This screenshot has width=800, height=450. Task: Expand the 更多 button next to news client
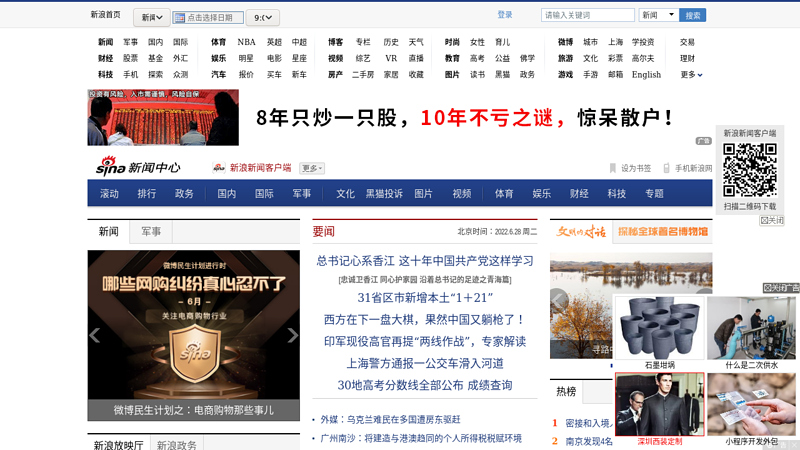click(312, 168)
